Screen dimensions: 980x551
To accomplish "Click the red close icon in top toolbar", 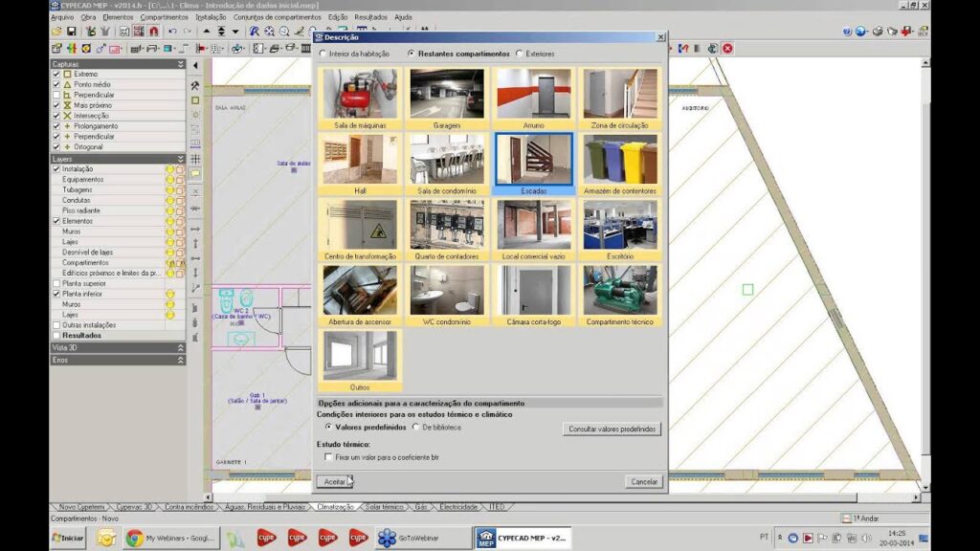I will click(728, 48).
